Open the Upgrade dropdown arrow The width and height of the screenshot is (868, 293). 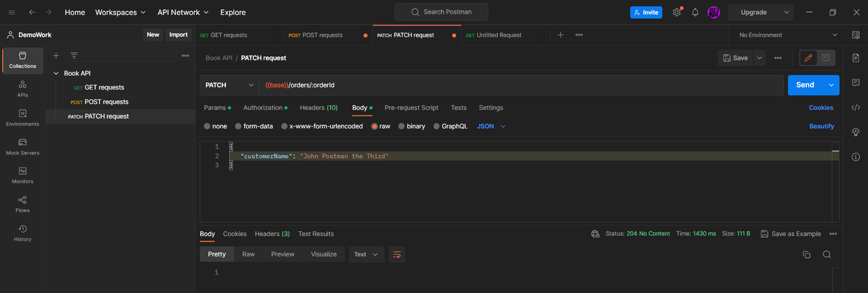coord(787,12)
